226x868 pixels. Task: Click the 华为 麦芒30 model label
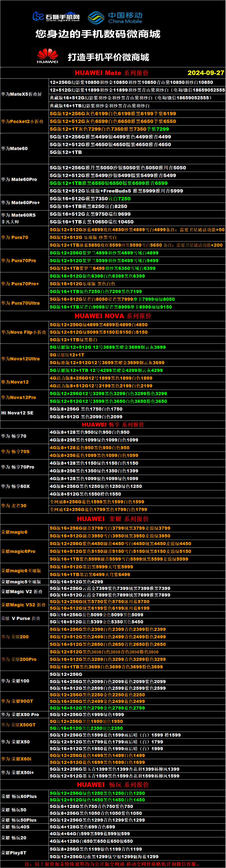tap(14, 505)
